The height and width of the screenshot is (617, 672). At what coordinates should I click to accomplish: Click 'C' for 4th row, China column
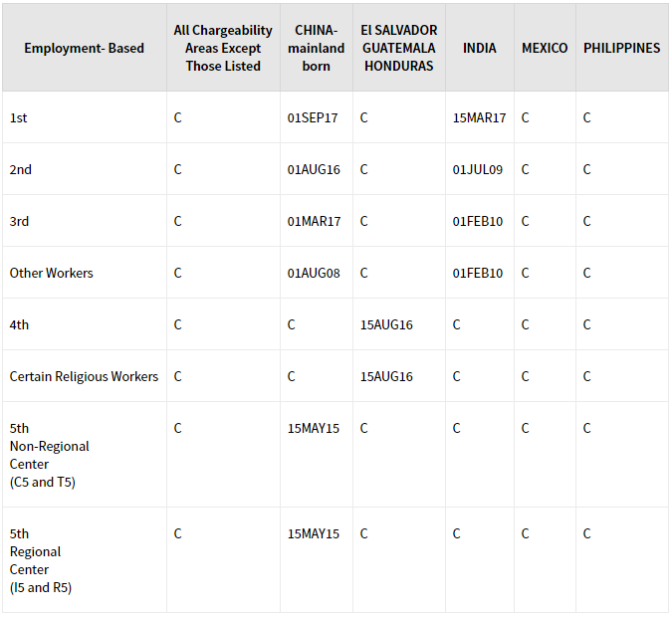[x=292, y=324]
